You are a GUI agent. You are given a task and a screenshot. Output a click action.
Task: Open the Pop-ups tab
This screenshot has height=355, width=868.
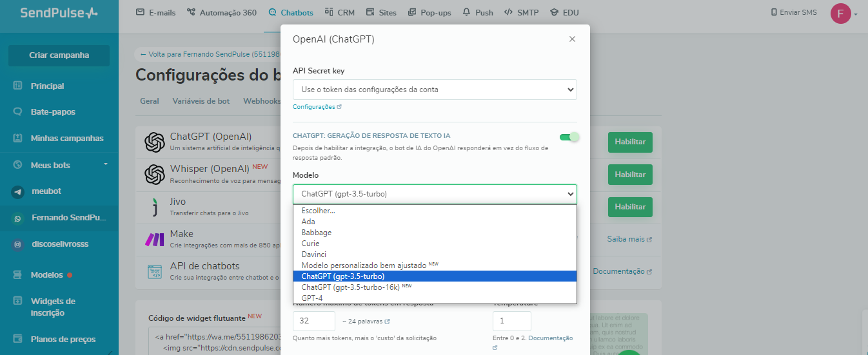click(429, 12)
